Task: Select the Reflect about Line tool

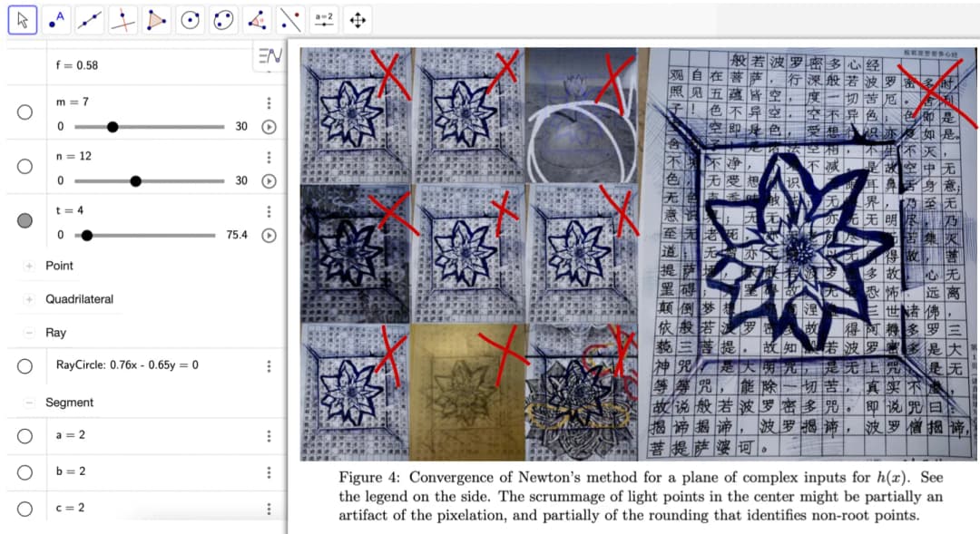Action: click(290, 20)
